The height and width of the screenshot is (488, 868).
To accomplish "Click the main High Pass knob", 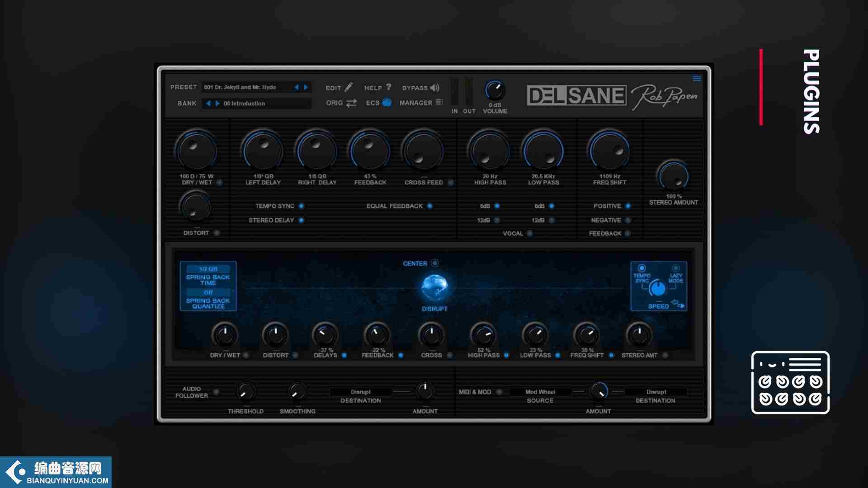I will pyautogui.click(x=489, y=151).
